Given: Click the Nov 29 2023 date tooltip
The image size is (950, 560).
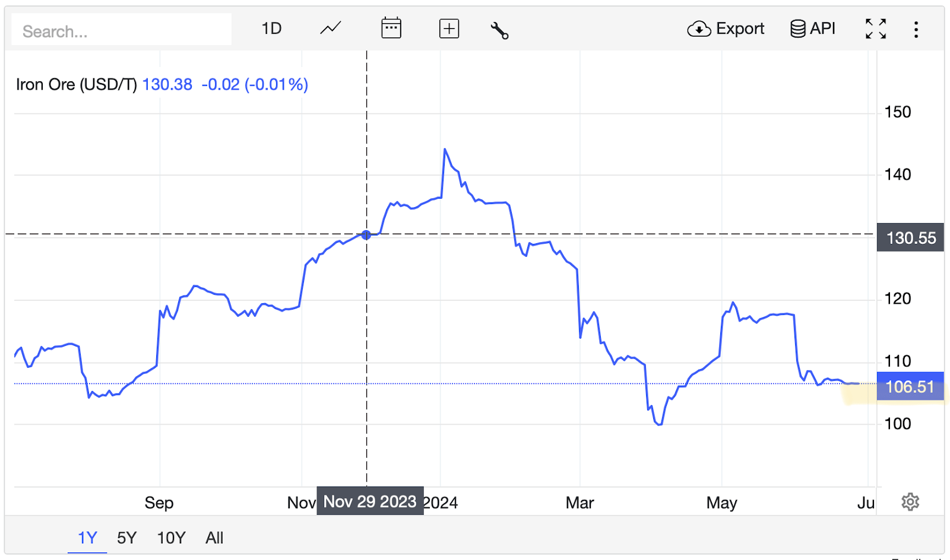Looking at the screenshot, I should 370,501.
